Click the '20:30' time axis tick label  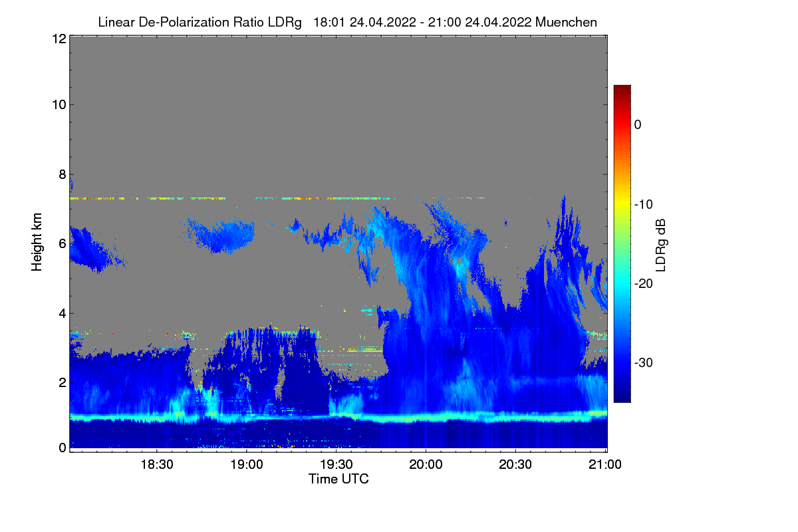point(516,464)
